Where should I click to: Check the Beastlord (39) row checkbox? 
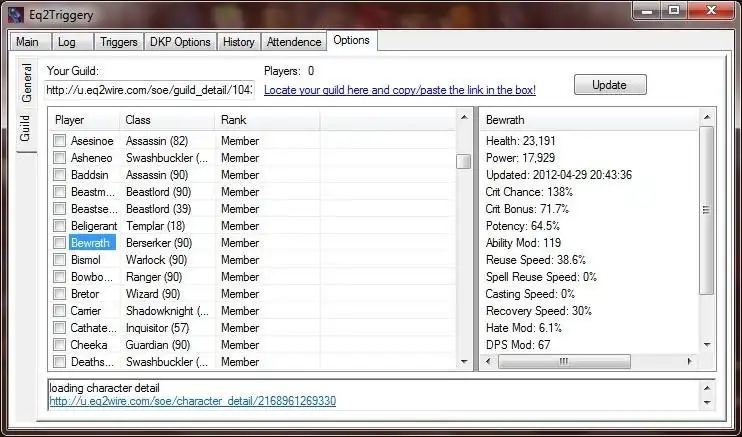60,209
